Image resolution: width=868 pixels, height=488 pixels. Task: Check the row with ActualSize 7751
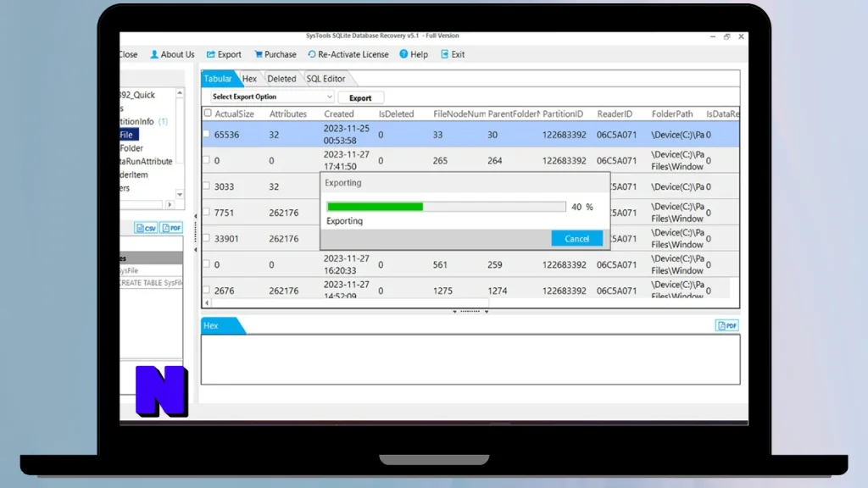(x=207, y=212)
